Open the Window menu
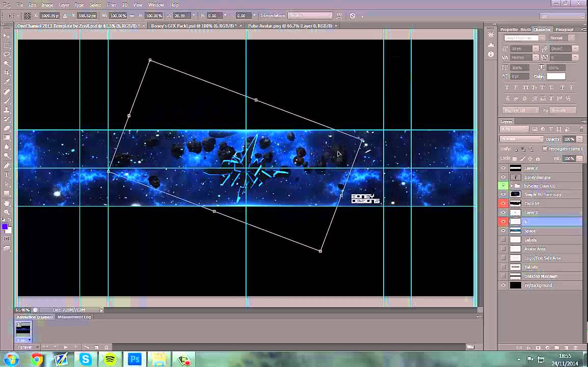 pos(156,5)
